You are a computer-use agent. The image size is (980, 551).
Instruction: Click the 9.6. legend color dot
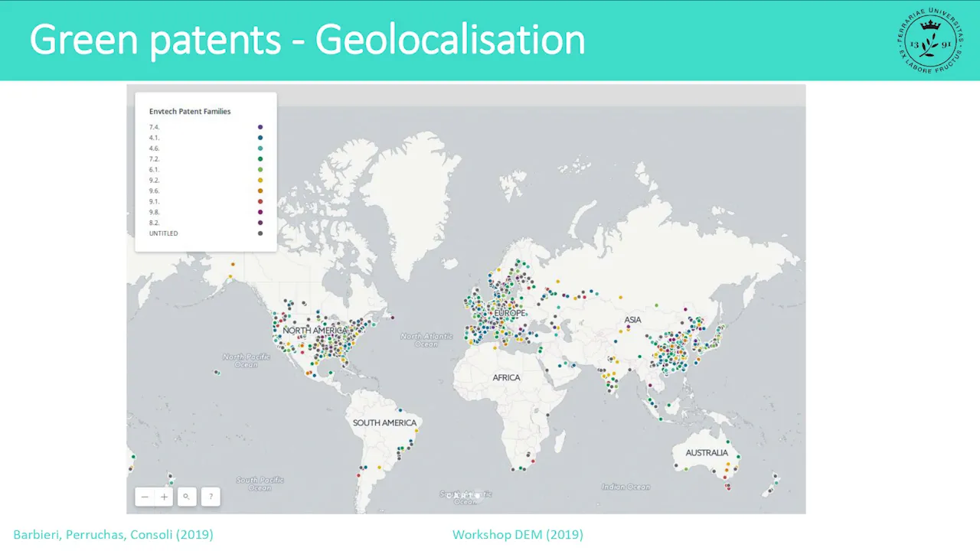pyautogui.click(x=260, y=191)
